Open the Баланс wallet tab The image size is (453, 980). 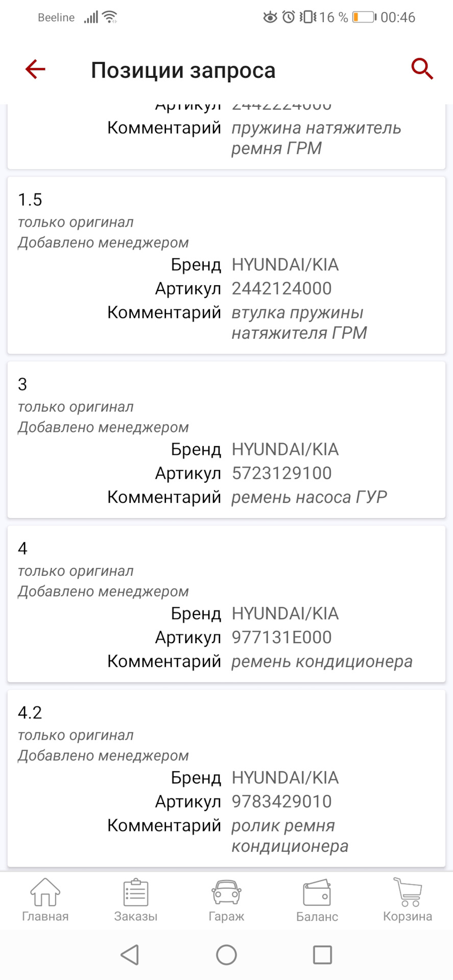[317, 900]
